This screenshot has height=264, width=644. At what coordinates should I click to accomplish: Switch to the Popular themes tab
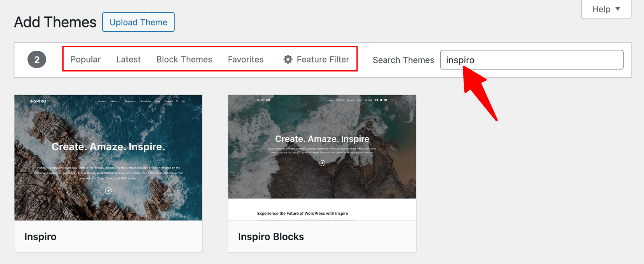point(85,60)
